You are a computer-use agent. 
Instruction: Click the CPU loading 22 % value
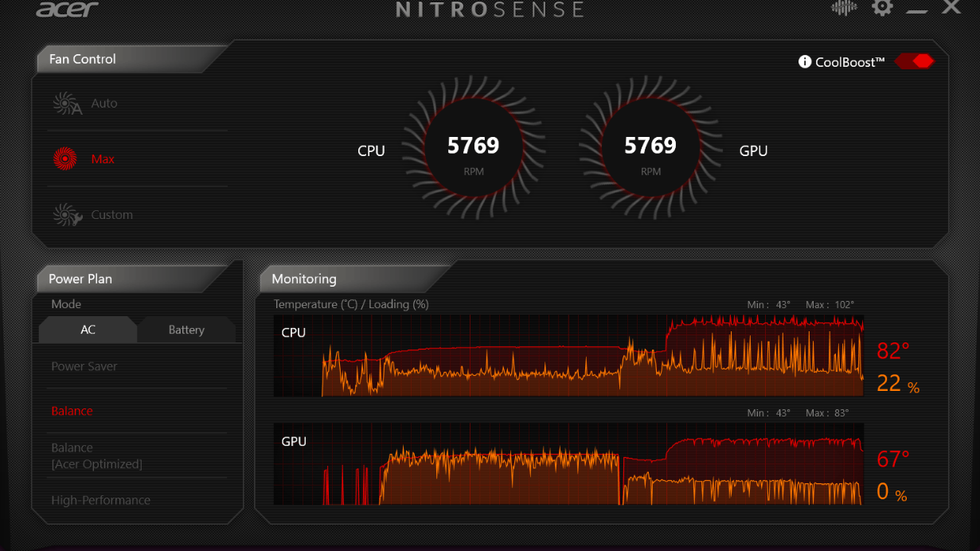[898, 384]
